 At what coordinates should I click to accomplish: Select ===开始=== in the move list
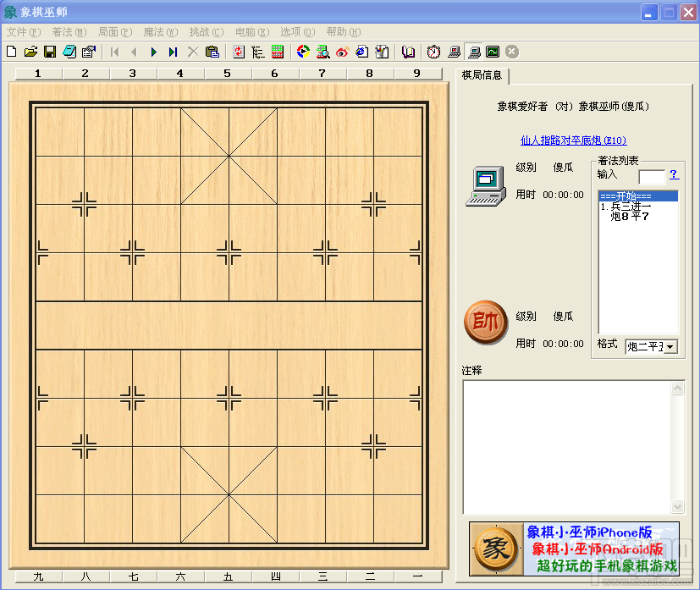click(638, 196)
